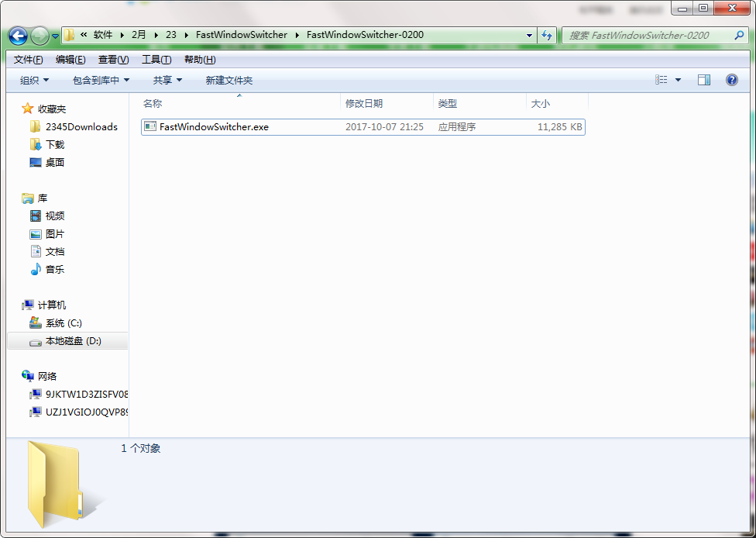The height and width of the screenshot is (538, 756).
Task: Select the 收藏夹 tree heading
Action: click(x=52, y=109)
